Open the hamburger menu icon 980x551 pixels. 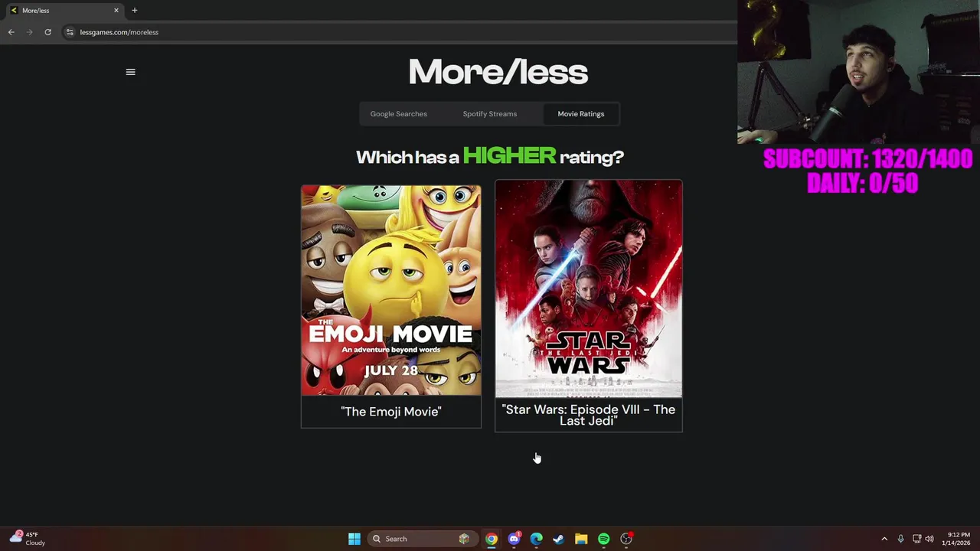130,72
